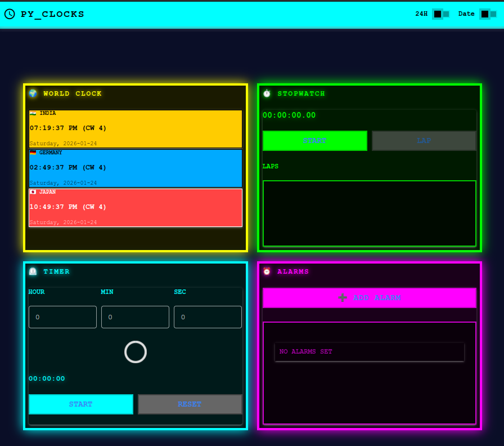Start the countdown timer

80,404
